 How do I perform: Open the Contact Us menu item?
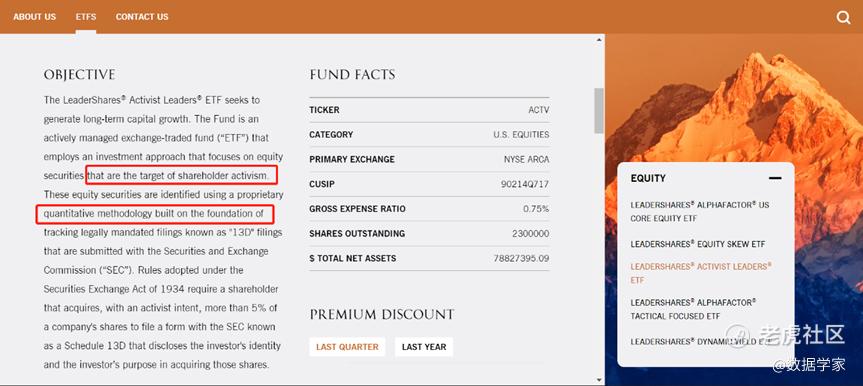click(142, 17)
